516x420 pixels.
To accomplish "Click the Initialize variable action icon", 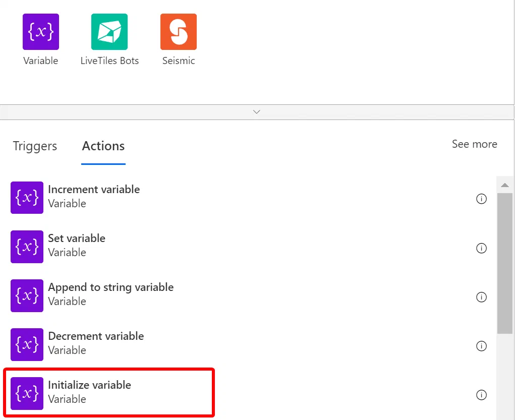I will pos(27,393).
